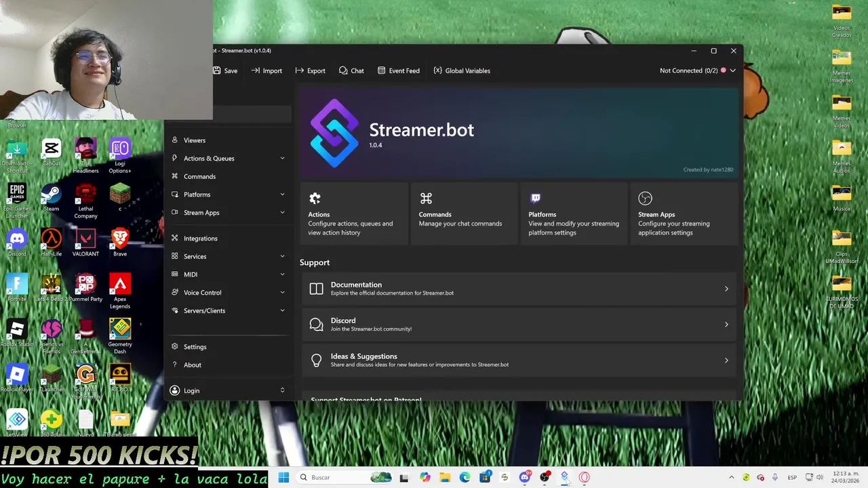Click the date and time in the taskbar
This screenshot has height=488, width=868.
point(844,477)
